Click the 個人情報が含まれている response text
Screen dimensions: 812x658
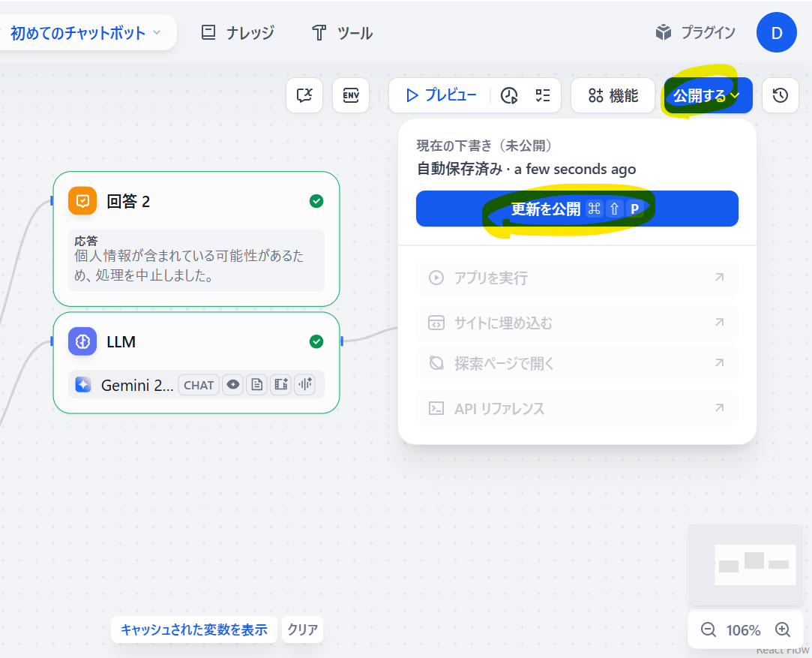point(188,266)
